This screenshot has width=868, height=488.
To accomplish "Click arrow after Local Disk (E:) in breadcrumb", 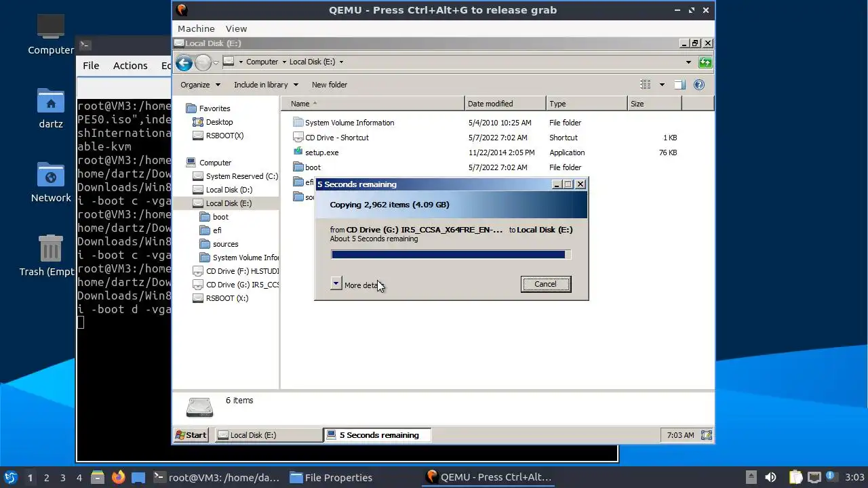I will (341, 62).
